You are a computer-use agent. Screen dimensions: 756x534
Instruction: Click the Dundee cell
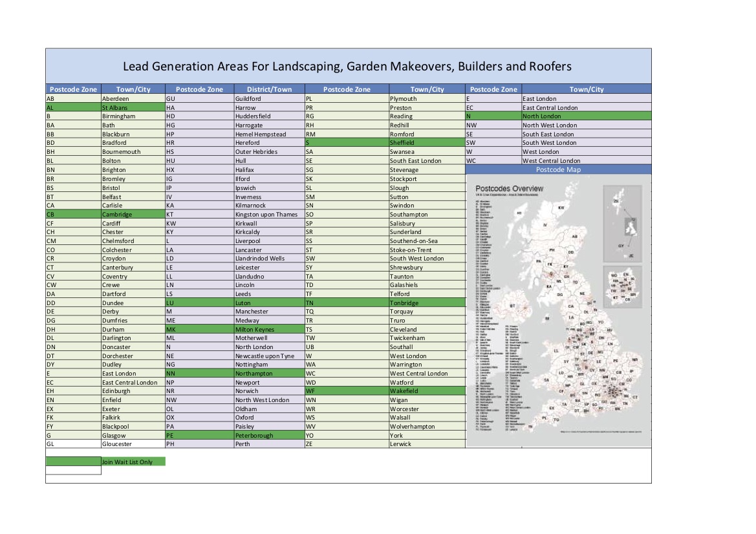[133, 303]
